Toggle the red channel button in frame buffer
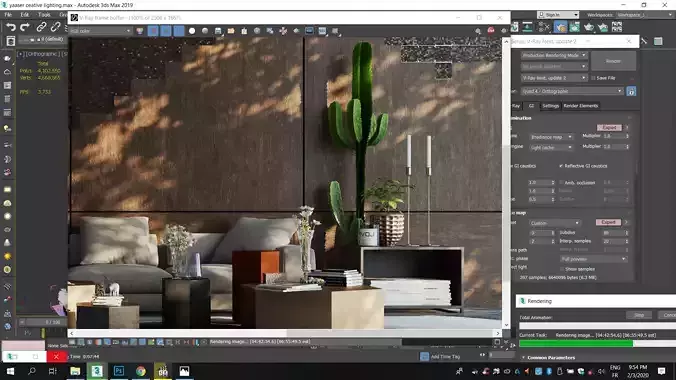676x380 pixels. click(x=153, y=31)
